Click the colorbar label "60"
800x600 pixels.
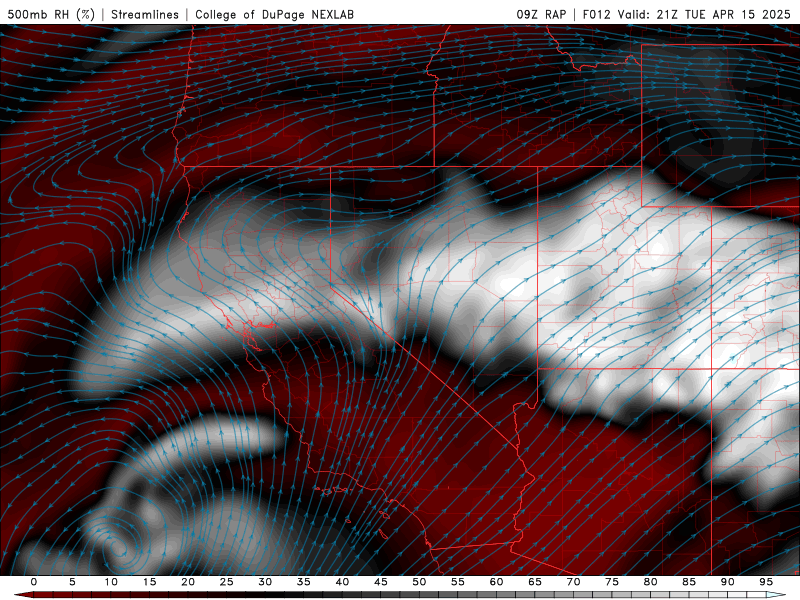(x=496, y=582)
